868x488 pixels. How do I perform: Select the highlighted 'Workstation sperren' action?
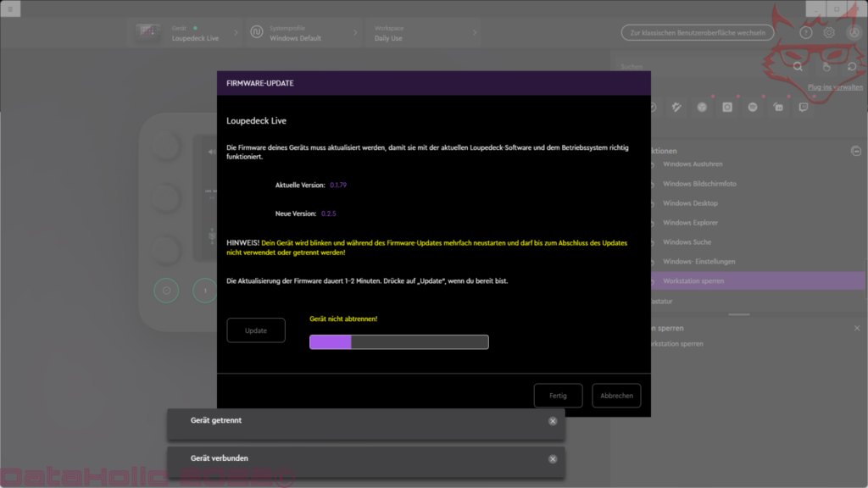pyautogui.click(x=757, y=281)
